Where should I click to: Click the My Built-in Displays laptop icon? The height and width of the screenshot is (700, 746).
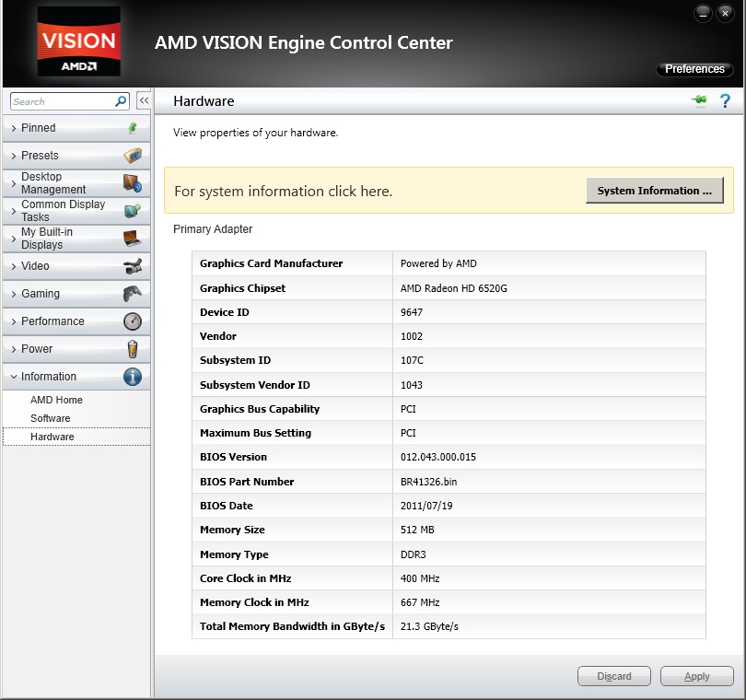[133, 238]
